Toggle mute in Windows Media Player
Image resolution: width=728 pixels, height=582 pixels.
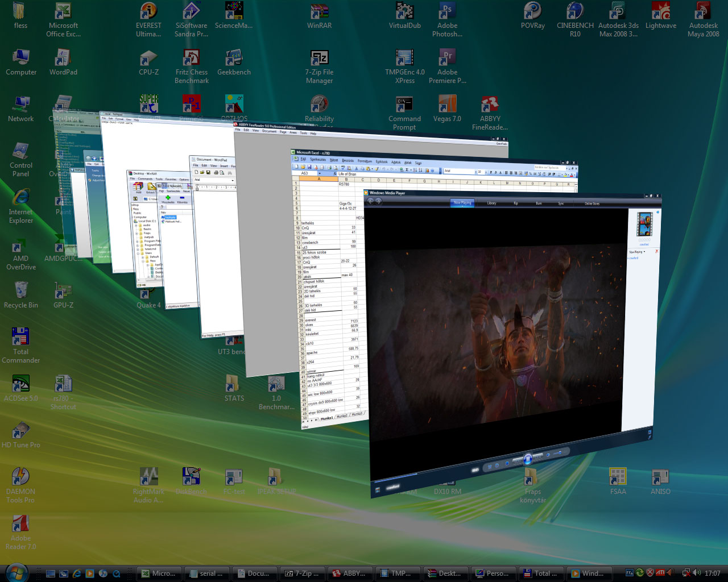click(x=548, y=455)
